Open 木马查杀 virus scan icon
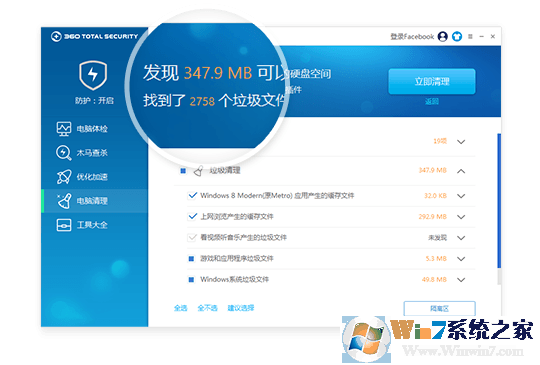 [x=64, y=153]
